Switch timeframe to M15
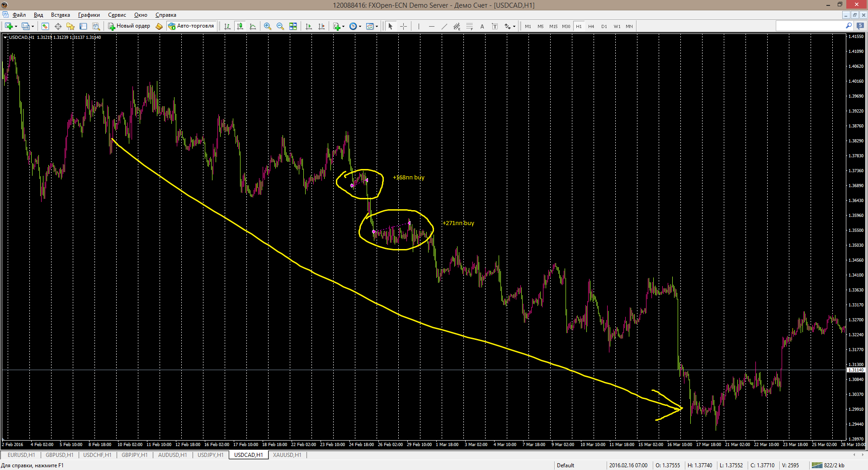Screen dimensions: 868x470 (553, 26)
